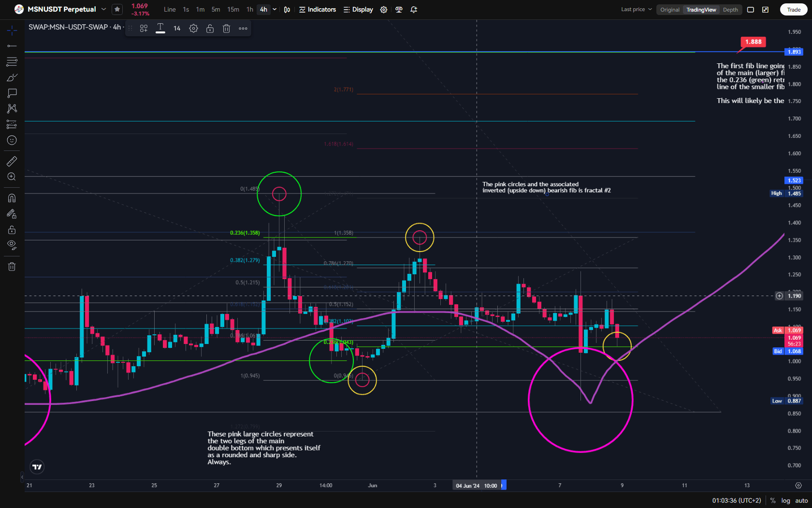The width and height of the screenshot is (812, 508).
Task: Open chart in pop-out window
Action: [x=766, y=10]
